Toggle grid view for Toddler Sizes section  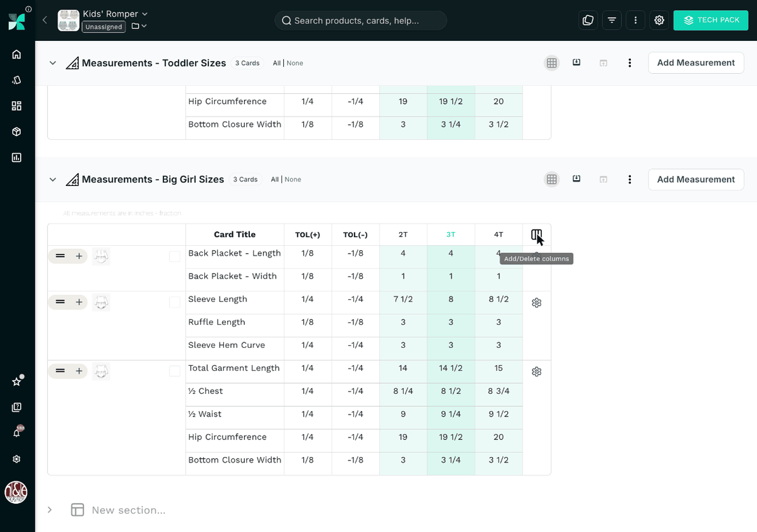click(x=552, y=62)
